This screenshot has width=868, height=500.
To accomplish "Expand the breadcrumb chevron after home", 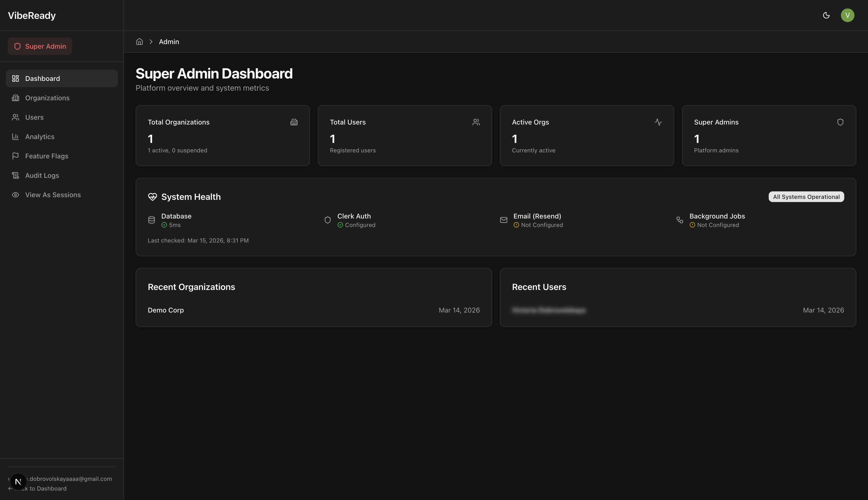I will [x=151, y=41].
